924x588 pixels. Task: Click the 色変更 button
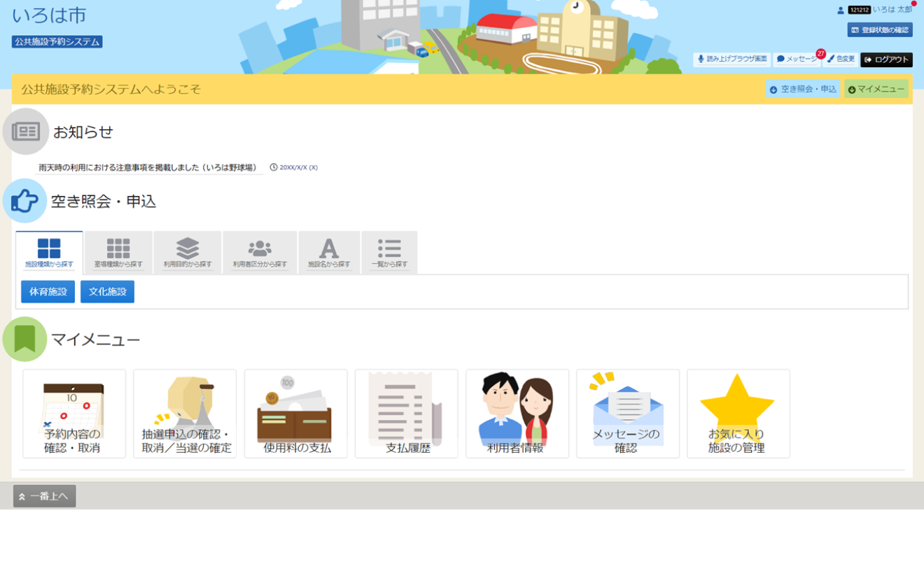coord(841,59)
